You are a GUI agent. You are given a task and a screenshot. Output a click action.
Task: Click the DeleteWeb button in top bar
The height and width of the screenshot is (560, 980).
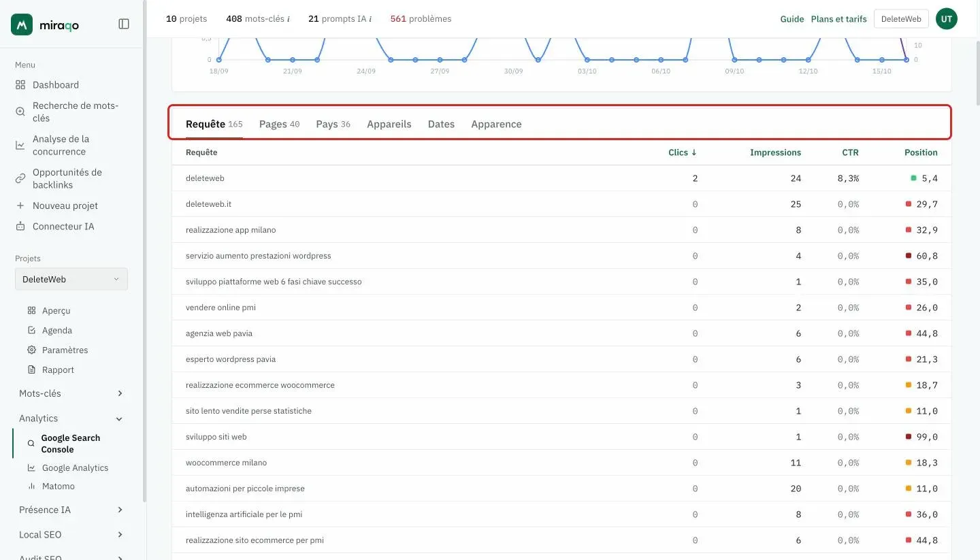click(x=901, y=19)
